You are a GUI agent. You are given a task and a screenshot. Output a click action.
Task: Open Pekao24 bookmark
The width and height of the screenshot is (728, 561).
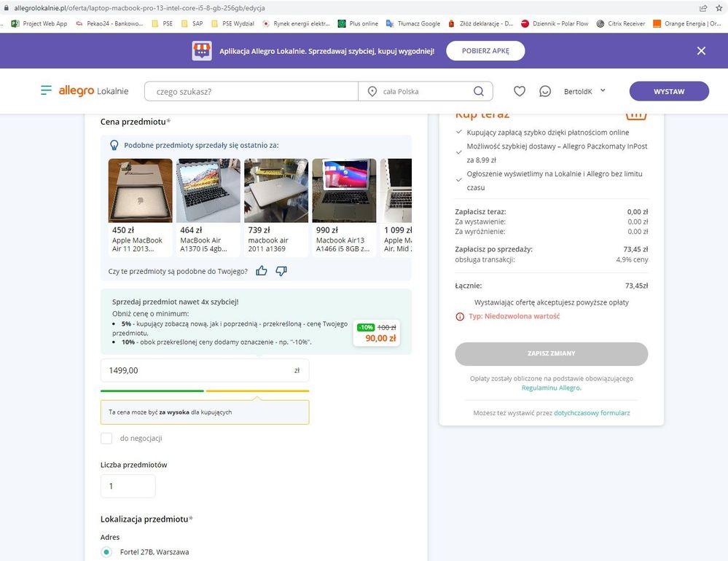(x=109, y=23)
